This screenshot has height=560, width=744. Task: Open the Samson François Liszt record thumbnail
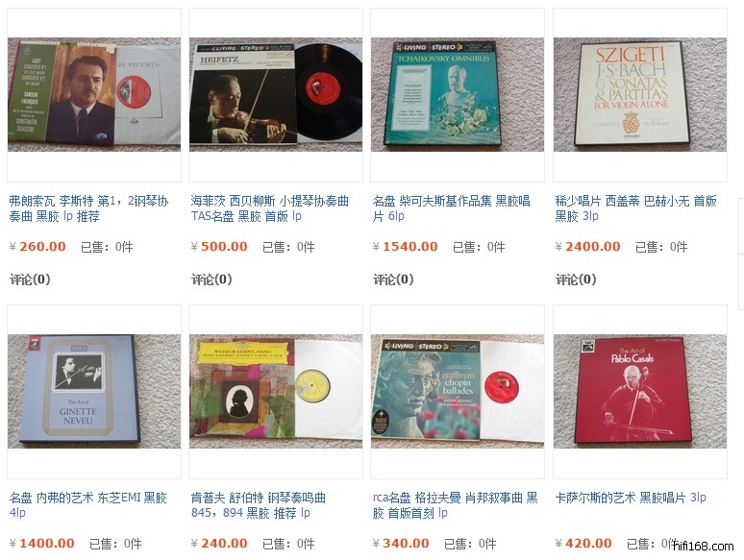[x=94, y=95]
